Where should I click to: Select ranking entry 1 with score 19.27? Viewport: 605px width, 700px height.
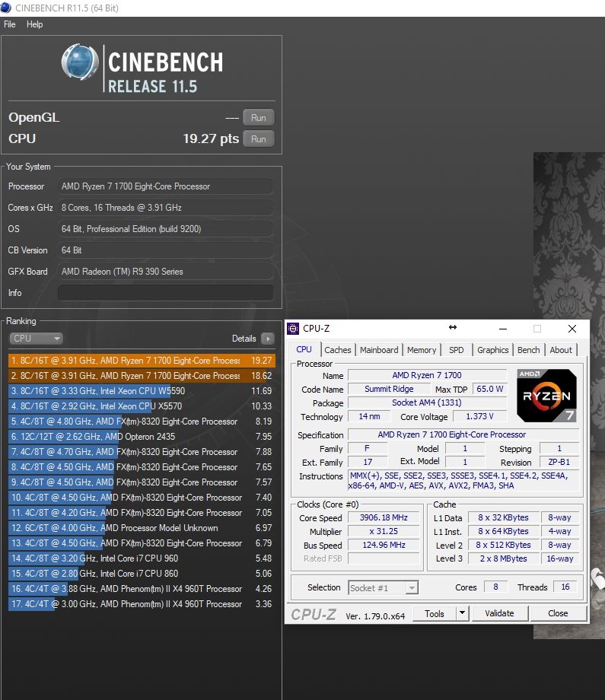[142, 361]
